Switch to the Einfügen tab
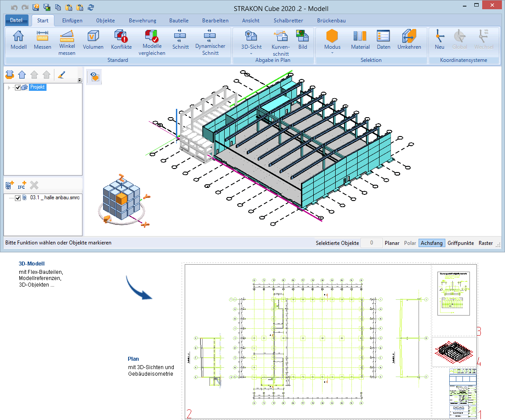Viewport: 505px width, 420px height. coord(72,21)
